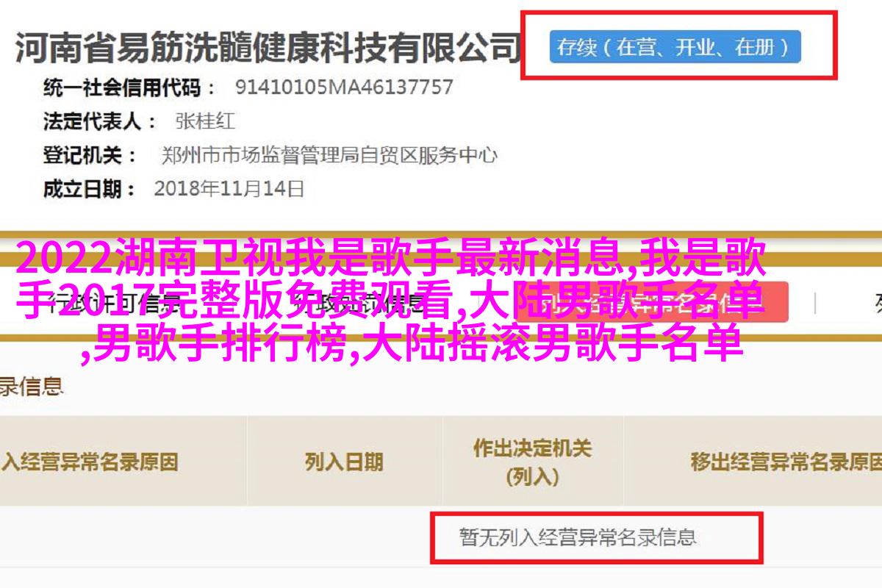This screenshot has width=882, height=588.
Task: Click establishment date 2018年11月14日
Action: [229, 189]
